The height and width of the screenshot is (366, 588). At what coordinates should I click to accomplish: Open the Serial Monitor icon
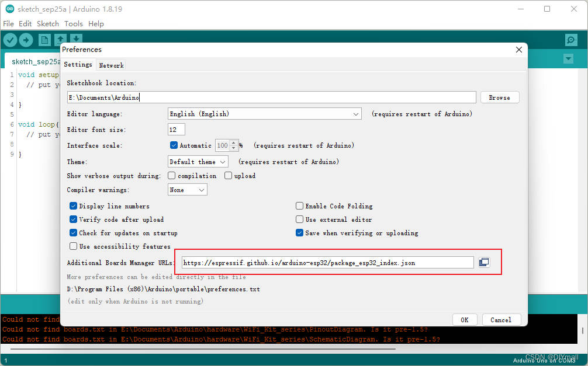click(570, 40)
